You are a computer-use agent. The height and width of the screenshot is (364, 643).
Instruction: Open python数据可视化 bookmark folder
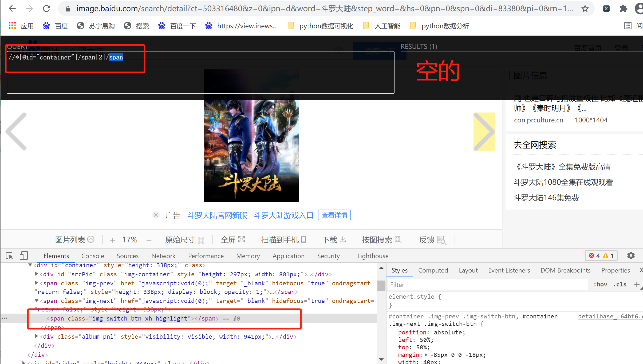pyautogui.click(x=320, y=26)
